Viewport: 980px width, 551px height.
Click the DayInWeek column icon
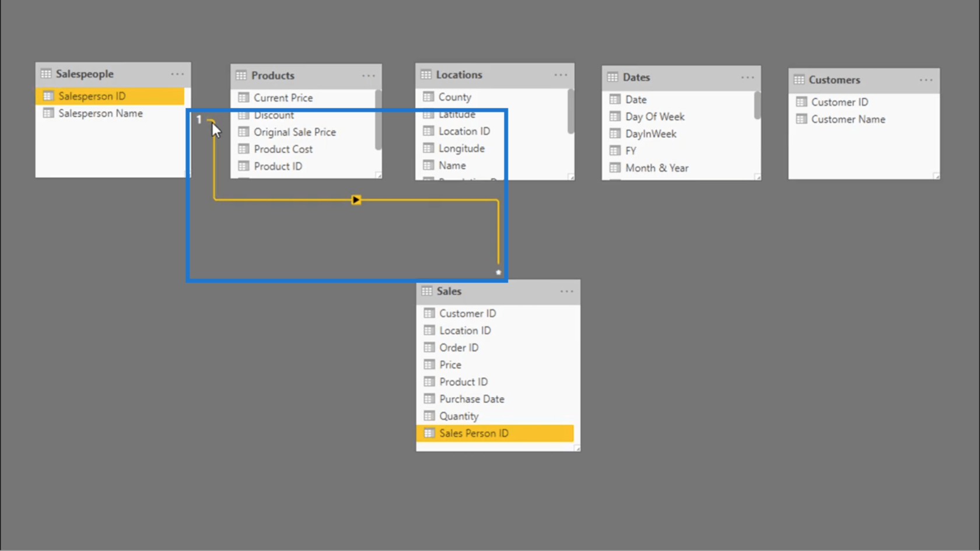tap(615, 134)
